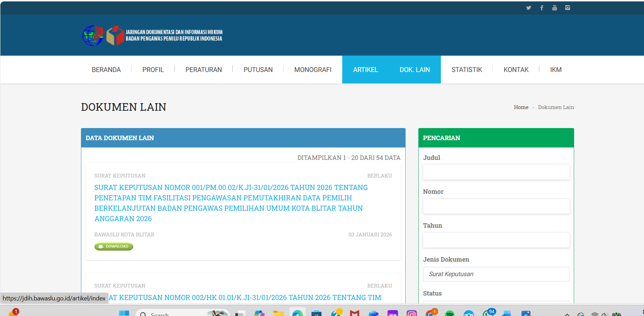Open Surat Keputusan Nomor 001/PM.00.02 title link
644x316 pixels.
point(231,203)
